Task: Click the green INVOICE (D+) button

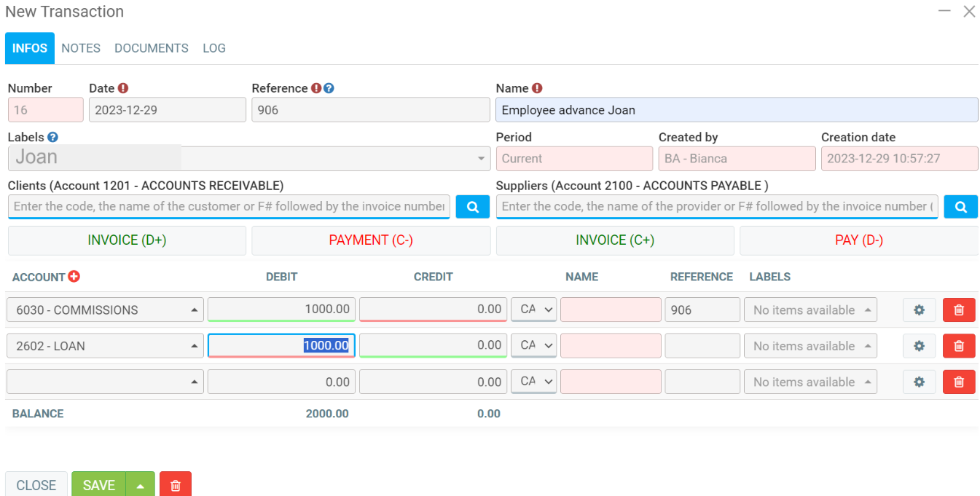Action: click(x=127, y=240)
